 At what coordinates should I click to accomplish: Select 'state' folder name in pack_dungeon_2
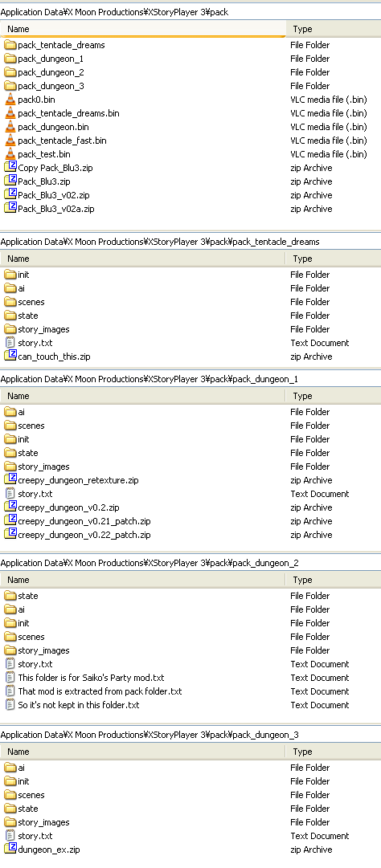click(x=28, y=596)
